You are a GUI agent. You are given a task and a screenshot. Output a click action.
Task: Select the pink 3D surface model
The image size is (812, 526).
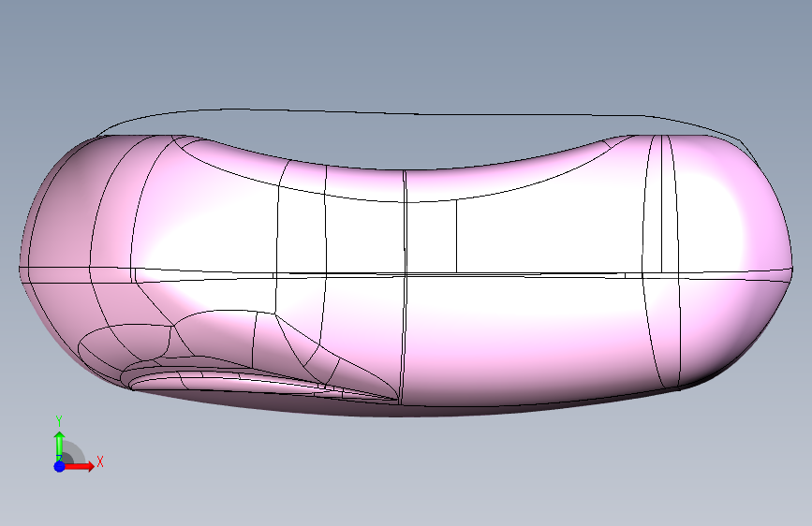pyautogui.click(x=406, y=274)
